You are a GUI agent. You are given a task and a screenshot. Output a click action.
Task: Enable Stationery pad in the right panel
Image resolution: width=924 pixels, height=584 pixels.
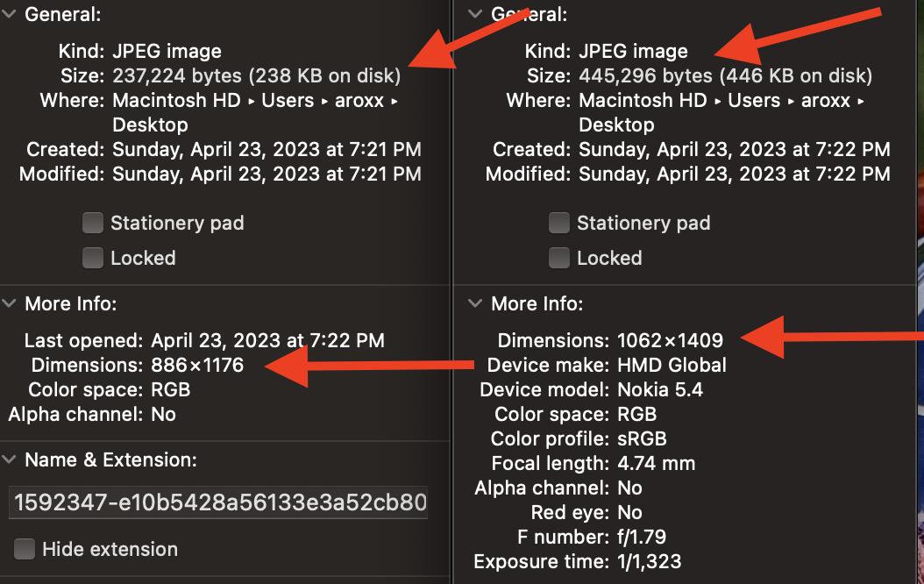coord(558,224)
